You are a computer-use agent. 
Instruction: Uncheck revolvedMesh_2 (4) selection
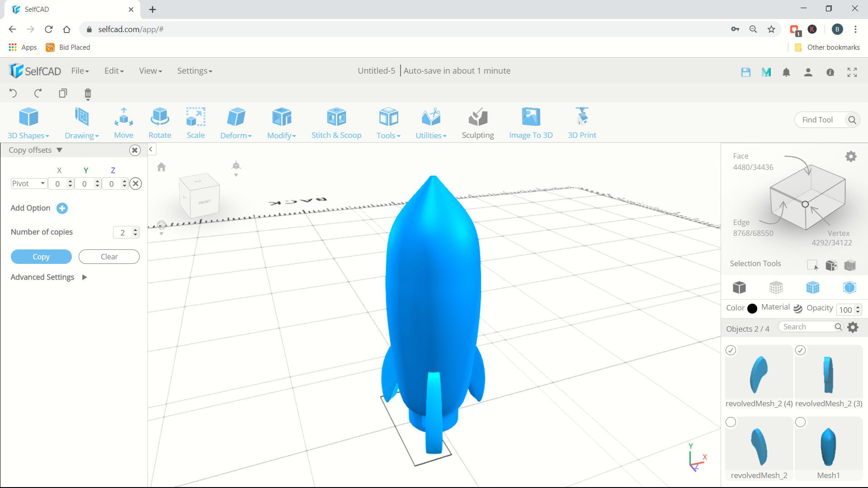pos(731,350)
